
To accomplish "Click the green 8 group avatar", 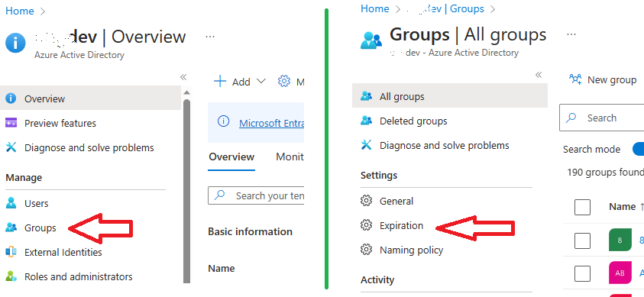I will pyautogui.click(x=620, y=241).
